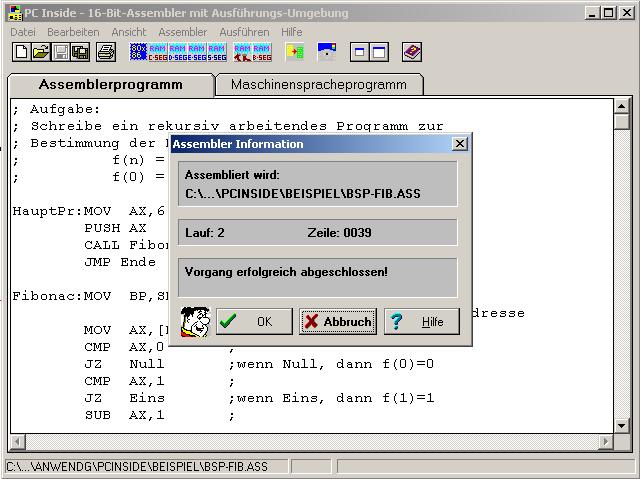The height and width of the screenshot is (479, 640).
Task: Click the Abbruch button
Action: (x=338, y=322)
